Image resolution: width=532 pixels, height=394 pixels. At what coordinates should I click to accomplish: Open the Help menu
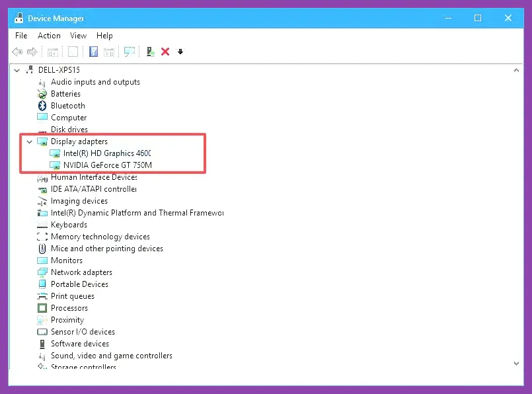point(104,36)
